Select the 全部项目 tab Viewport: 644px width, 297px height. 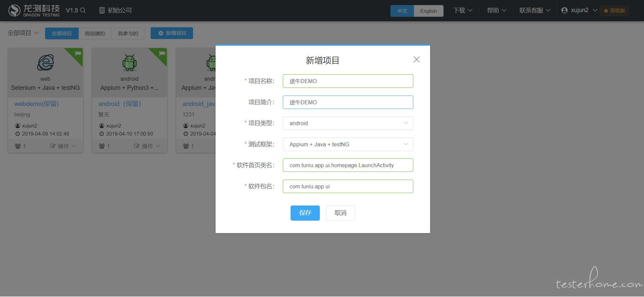[62, 33]
